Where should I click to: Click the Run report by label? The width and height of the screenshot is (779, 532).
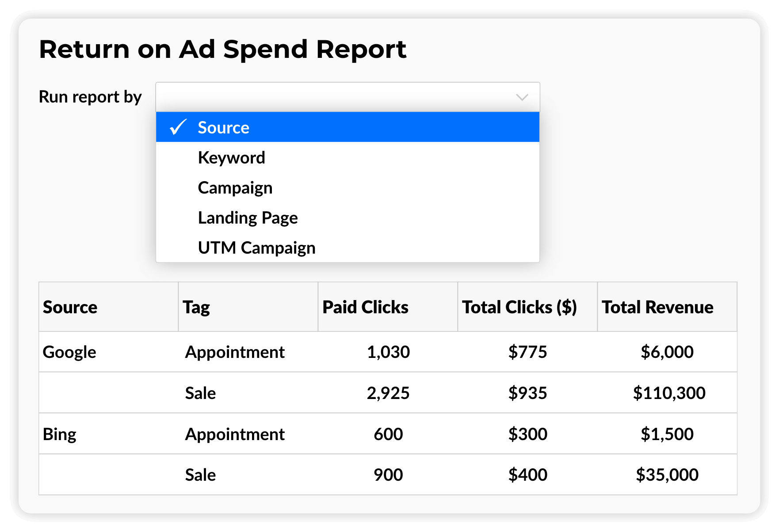click(x=90, y=97)
